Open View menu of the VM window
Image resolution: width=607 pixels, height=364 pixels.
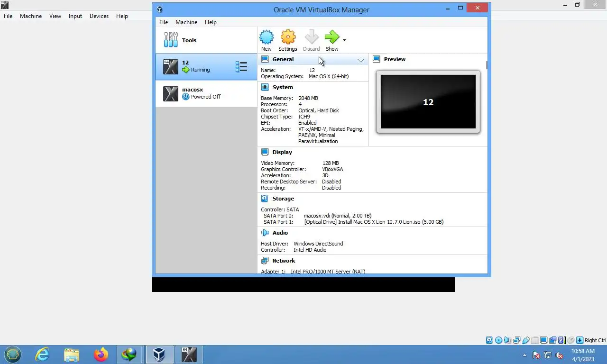(55, 16)
